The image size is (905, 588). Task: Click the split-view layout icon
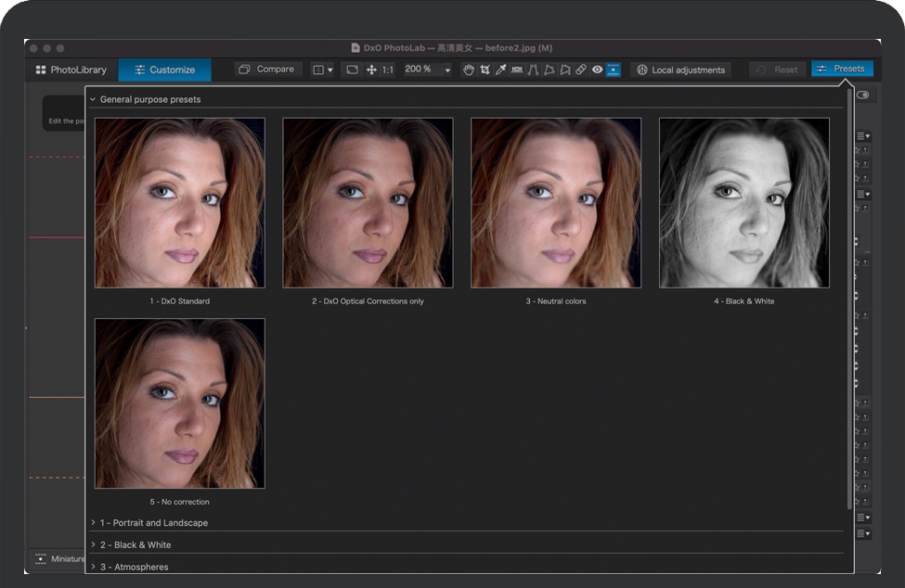[x=318, y=70]
